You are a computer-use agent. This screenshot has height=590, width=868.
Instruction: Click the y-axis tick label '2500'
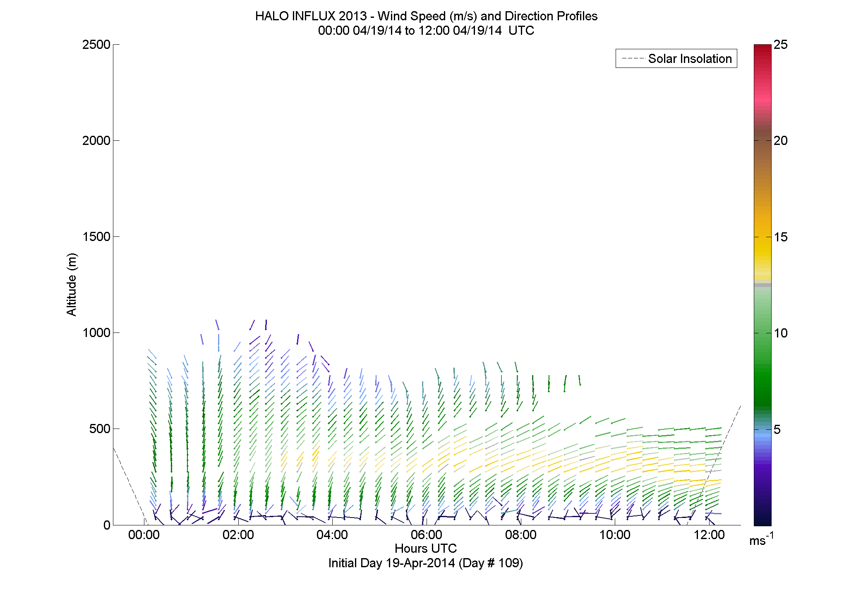(x=96, y=45)
